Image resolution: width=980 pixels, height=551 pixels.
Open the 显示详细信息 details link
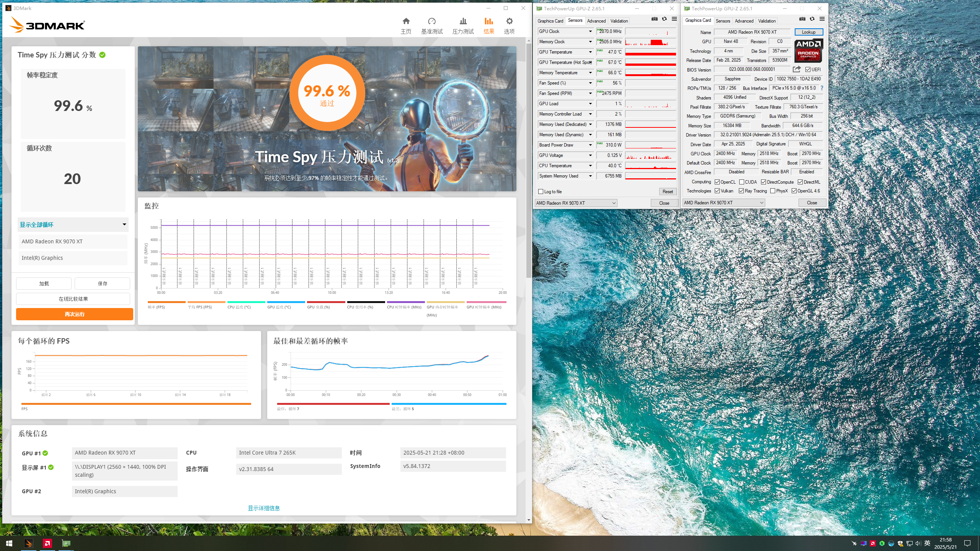[x=264, y=508]
